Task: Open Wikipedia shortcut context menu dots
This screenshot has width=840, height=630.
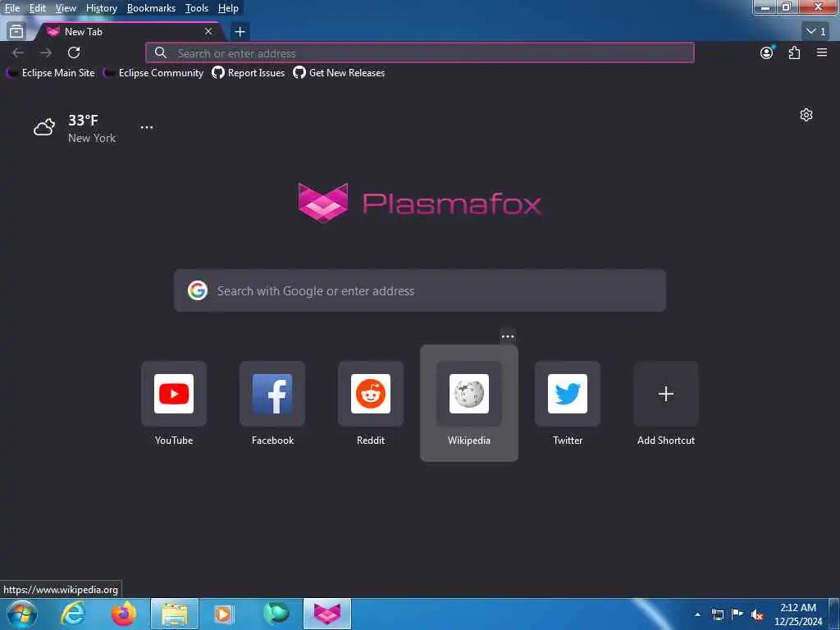Action: tap(508, 337)
